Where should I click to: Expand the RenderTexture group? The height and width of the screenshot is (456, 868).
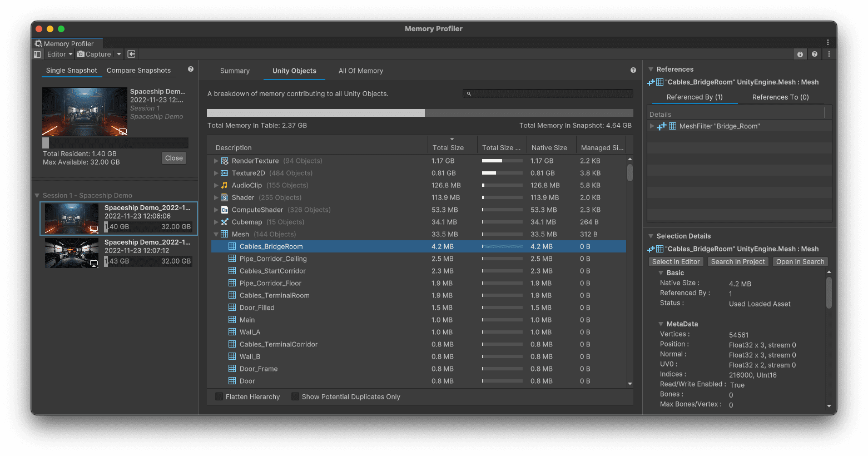point(216,161)
